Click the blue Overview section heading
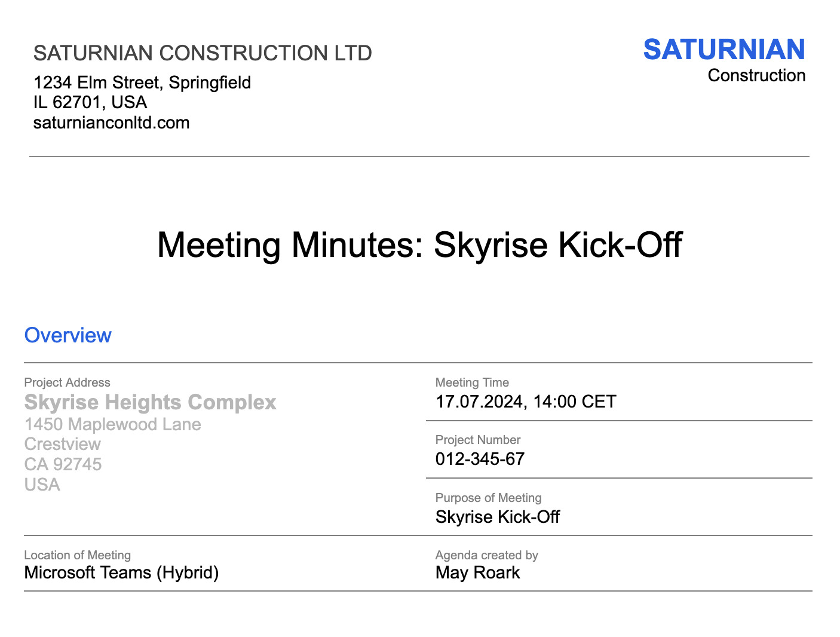Image resolution: width=840 pixels, height=637 pixels. (68, 335)
